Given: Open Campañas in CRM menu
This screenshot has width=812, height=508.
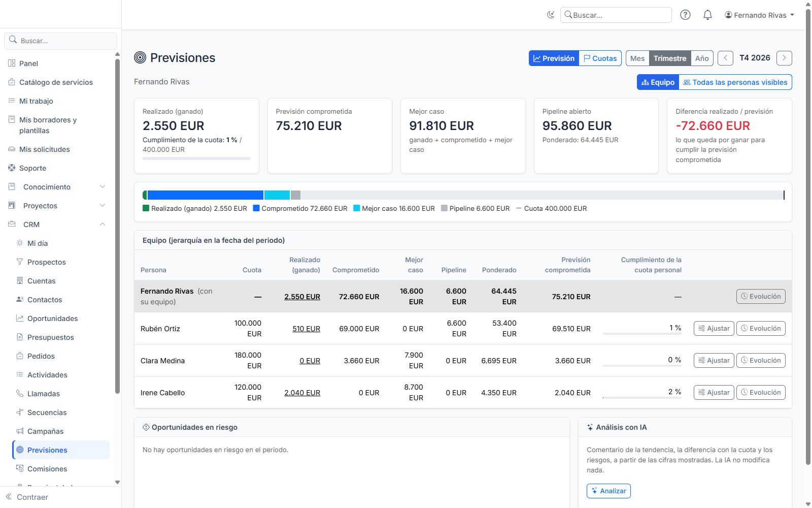Looking at the screenshot, I should coord(61,431).
